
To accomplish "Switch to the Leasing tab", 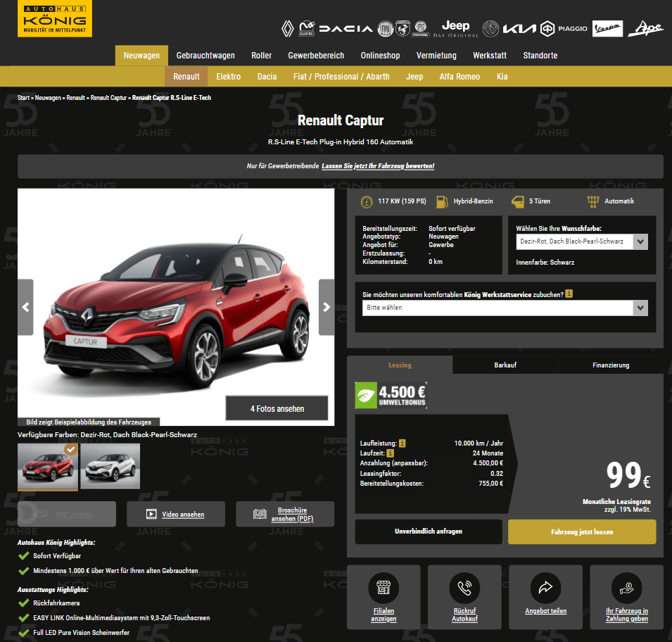I will click(x=400, y=365).
